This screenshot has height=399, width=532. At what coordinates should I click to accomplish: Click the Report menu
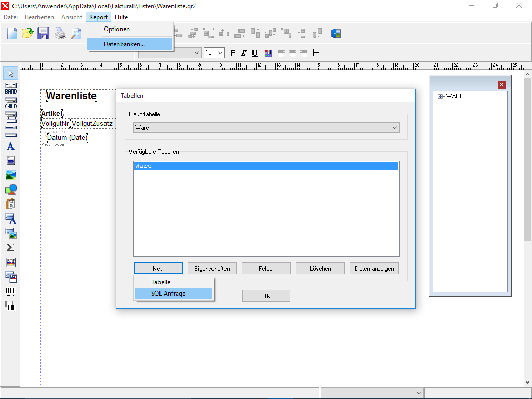[x=98, y=17]
